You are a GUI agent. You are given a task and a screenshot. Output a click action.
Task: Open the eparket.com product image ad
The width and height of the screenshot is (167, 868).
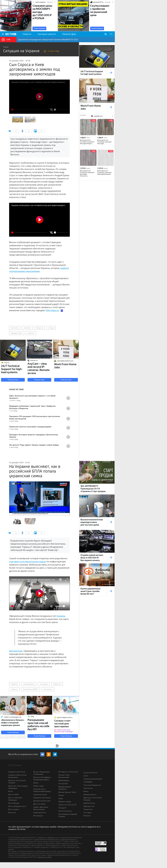(88, 127)
